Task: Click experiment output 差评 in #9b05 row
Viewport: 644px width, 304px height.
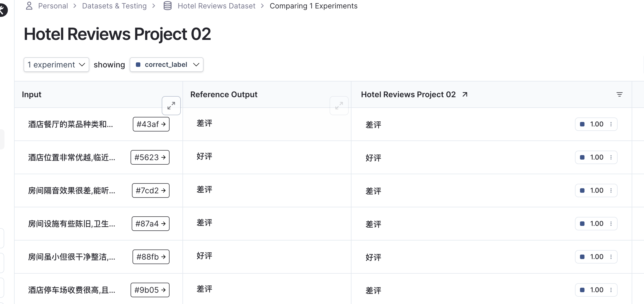Action: click(373, 291)
